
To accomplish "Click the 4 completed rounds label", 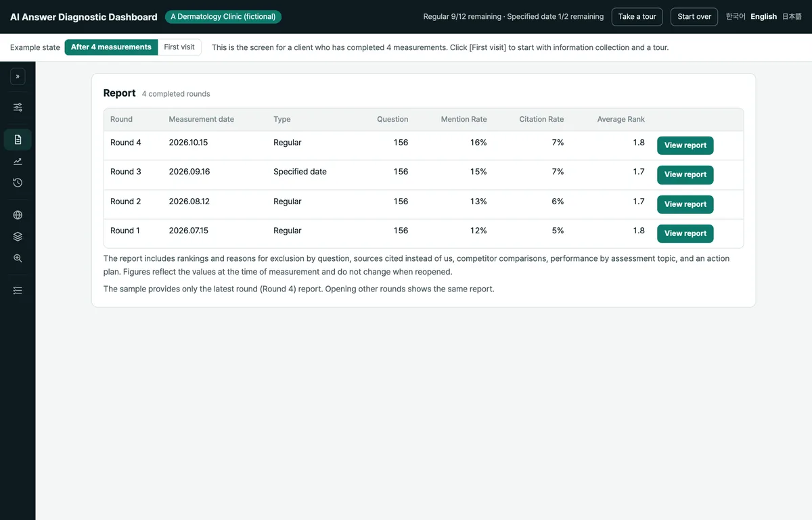I will [176, 94].
